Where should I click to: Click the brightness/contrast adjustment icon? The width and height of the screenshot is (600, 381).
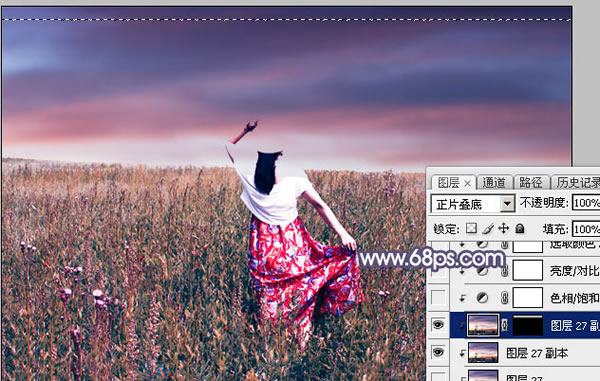(x=482, y=271)
